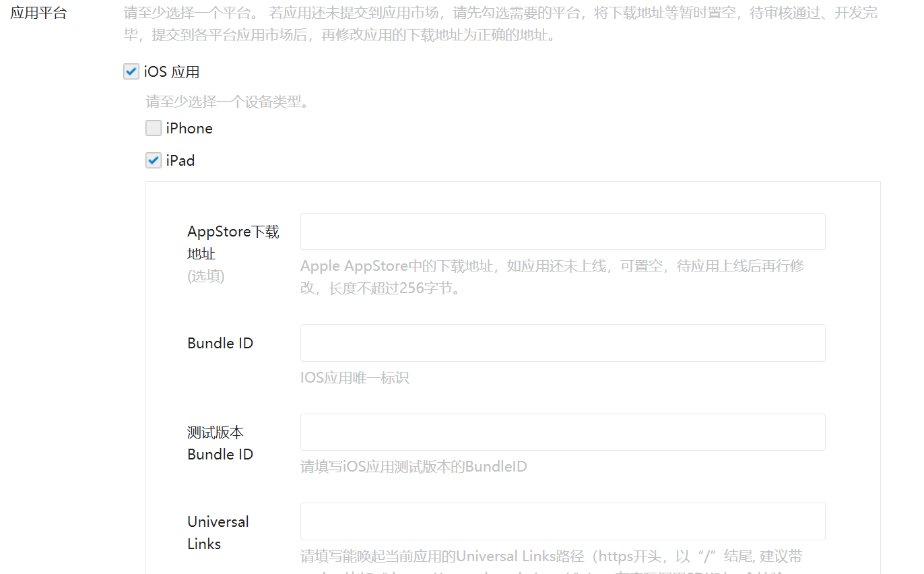
Task: Click the Bundle ID field label
Action: click(220, 343)
